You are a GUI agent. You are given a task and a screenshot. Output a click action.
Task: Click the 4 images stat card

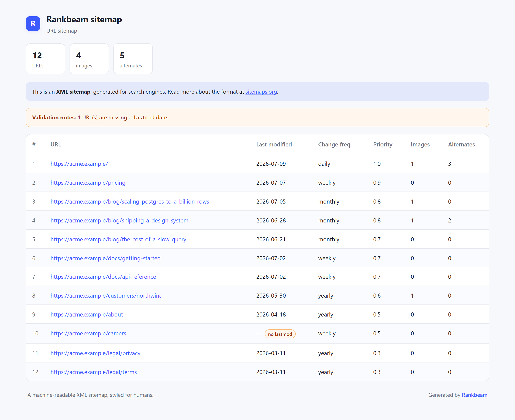click(x=89, y=59)
